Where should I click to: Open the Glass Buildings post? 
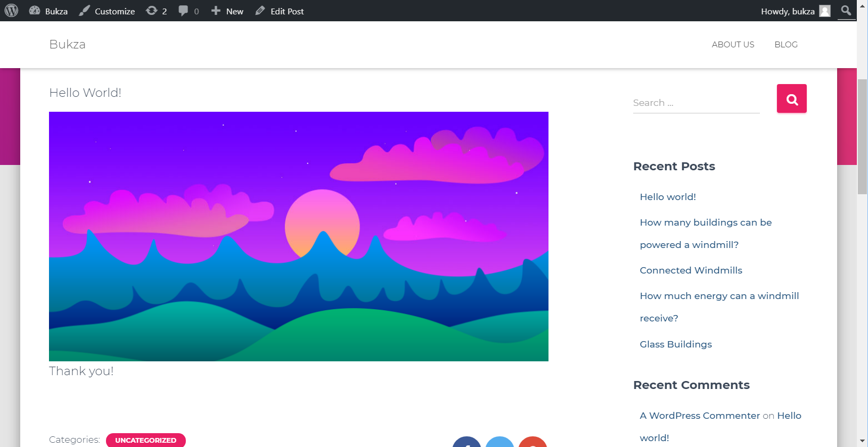pos(676,344)
